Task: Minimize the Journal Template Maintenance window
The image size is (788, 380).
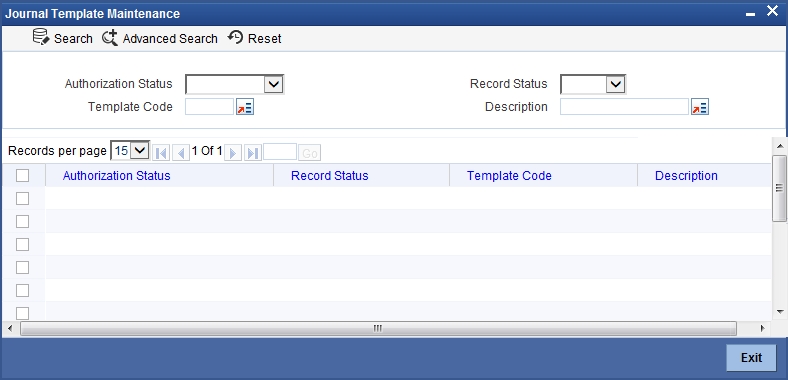Action: 750,15
